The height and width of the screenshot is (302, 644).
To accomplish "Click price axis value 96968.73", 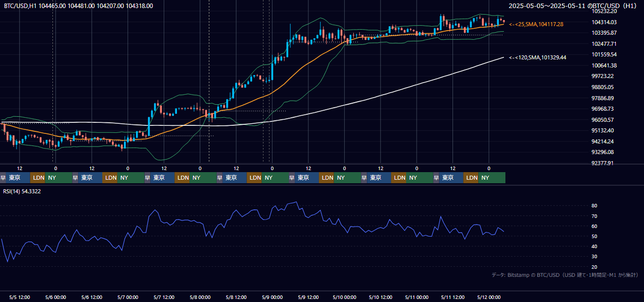I will coord(603,109).
